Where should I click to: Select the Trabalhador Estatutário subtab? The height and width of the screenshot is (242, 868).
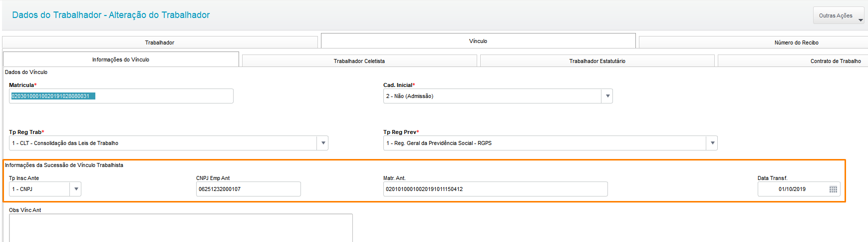(x=597, y=61)
